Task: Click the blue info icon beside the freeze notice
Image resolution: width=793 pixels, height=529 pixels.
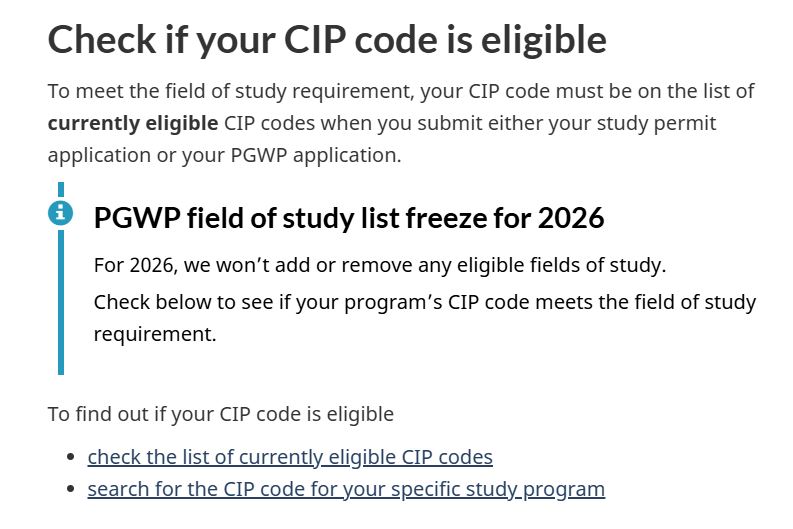Action: tap(61, 212)
